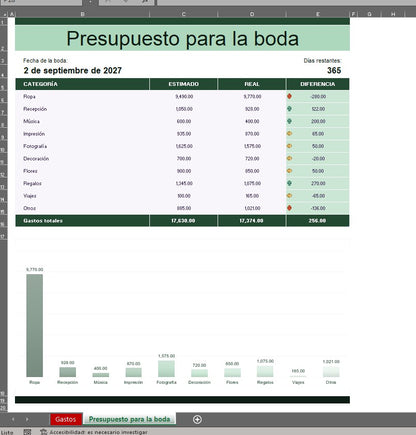Click the select-all corner of the grid
Viewport: 416px width, 435px height.
point(4,14)
